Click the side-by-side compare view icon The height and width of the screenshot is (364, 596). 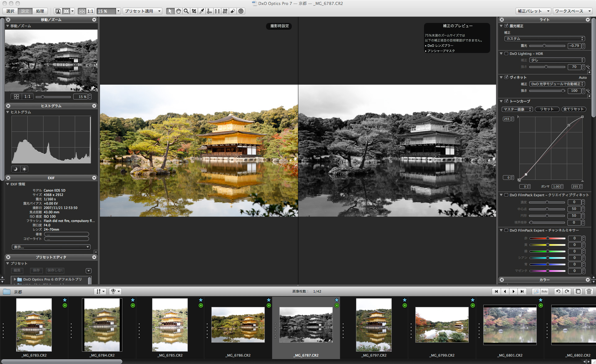66,11
